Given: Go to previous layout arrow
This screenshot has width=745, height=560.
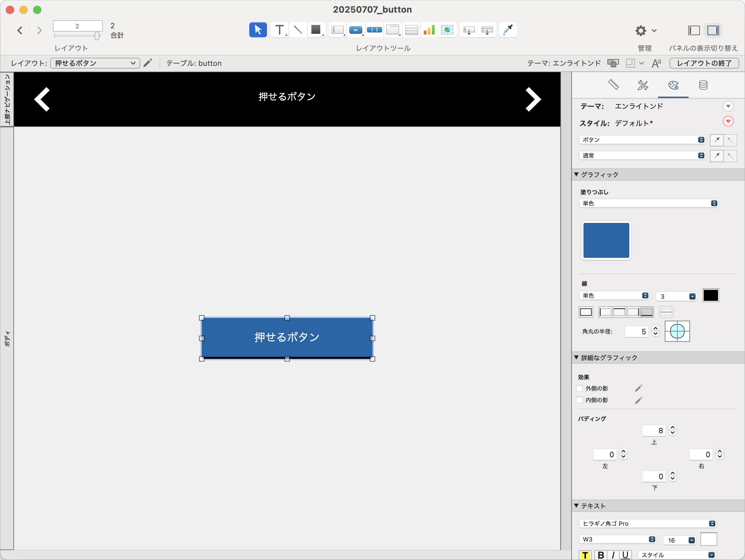Looking at the screenshot, I should pyautogui.click(x=20, y=30).
